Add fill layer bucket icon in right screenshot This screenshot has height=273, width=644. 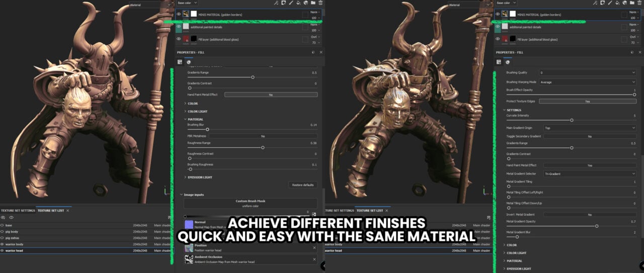[617, 3]
